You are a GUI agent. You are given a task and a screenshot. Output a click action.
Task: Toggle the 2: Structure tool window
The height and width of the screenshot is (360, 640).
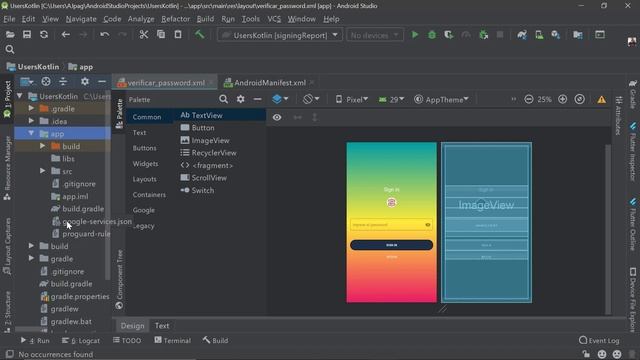click(x=7, y=312)
